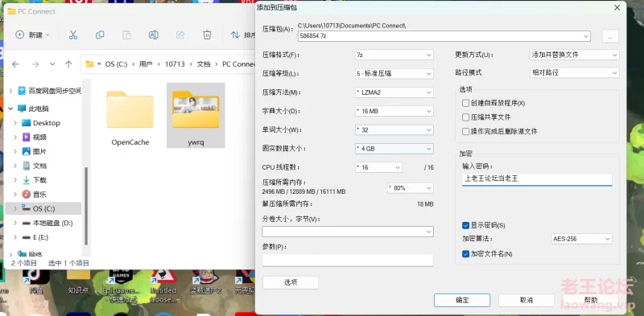Enable 创建自释放程序 checkbox
The width and height of the screenshot is (644, 316).
pos(465,103)
